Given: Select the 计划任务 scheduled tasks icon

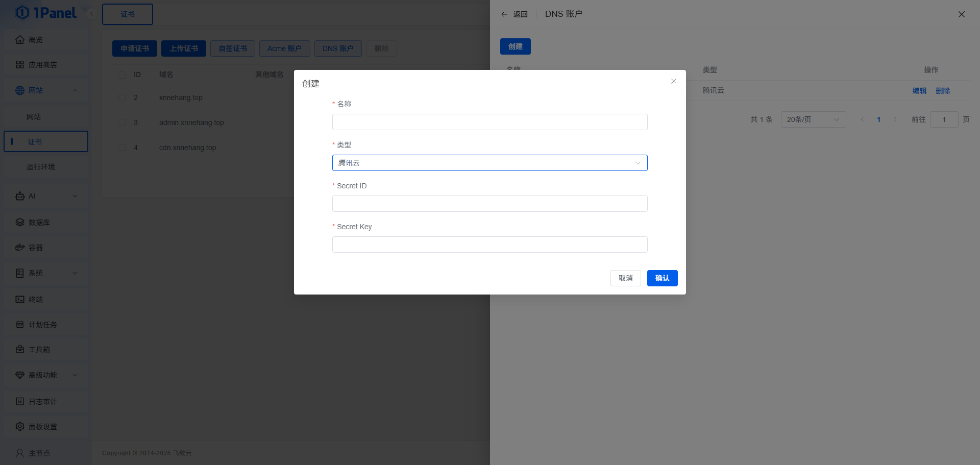Looking at the screenshot, I should pos(19,324).
